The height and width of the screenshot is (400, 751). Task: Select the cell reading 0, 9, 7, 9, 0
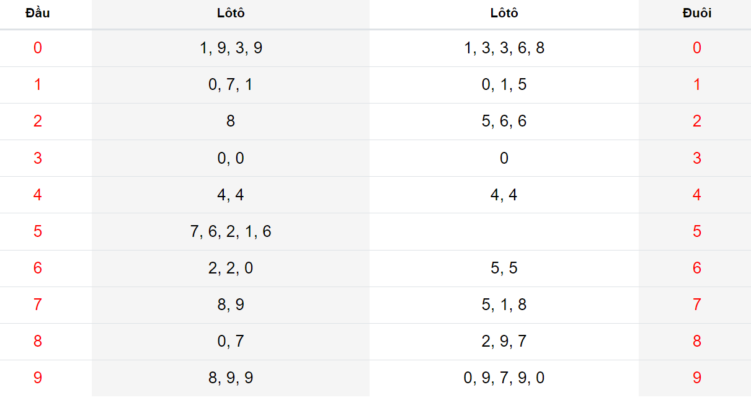(x=504, y=378)
